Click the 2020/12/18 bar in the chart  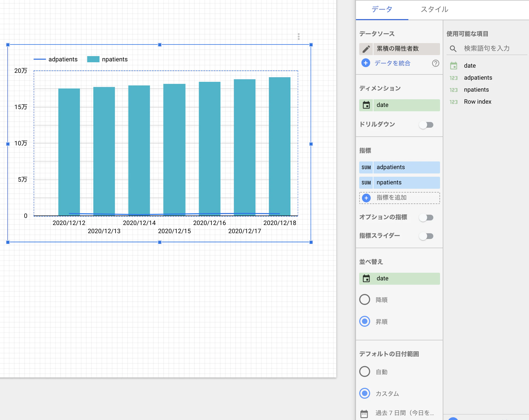pyautogui.click(x=280, y=146)
